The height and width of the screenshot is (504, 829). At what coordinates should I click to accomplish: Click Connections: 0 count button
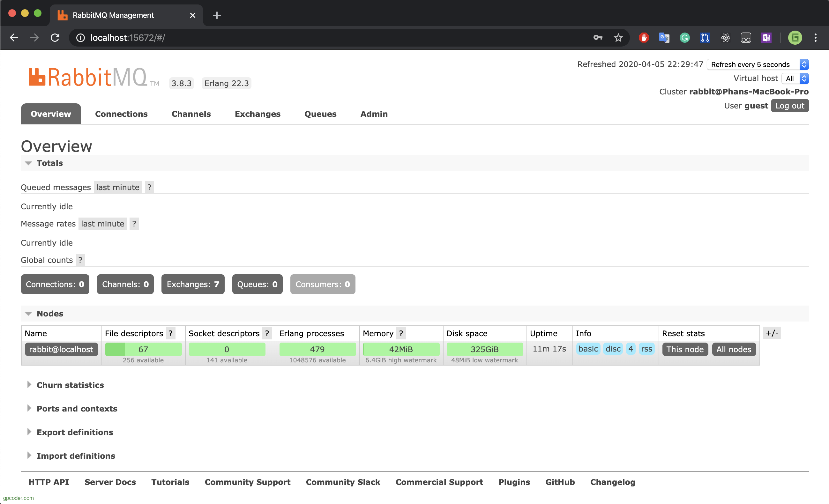pyautogui.click(x=55, y=284)
